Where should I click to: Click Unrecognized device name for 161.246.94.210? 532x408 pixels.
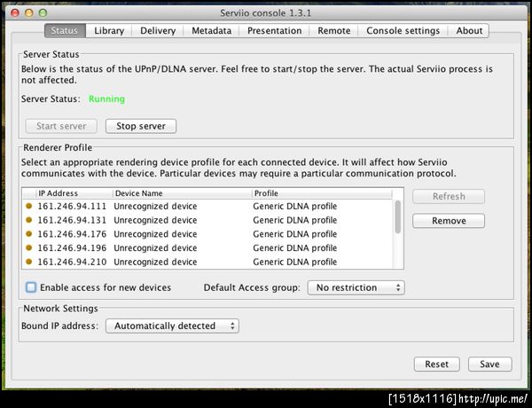pos(155,262)
